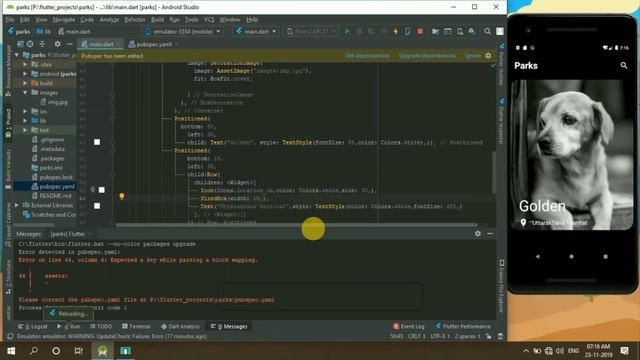The height and width of the screenshot is (360, 640).
Task: Open the VCS menu
Action: coord(209,20)
